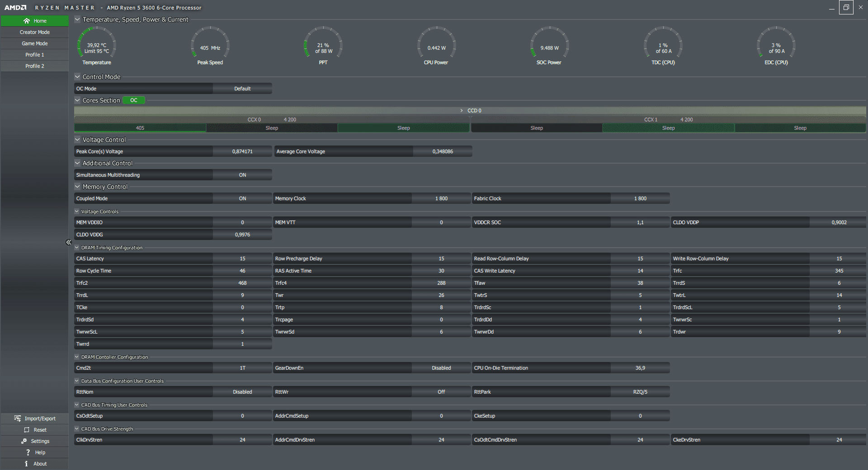The height and width of the screenshot is (470, 868).
Task: Click Average Core Voltage value 0,348086
Action: coord(443,151)
